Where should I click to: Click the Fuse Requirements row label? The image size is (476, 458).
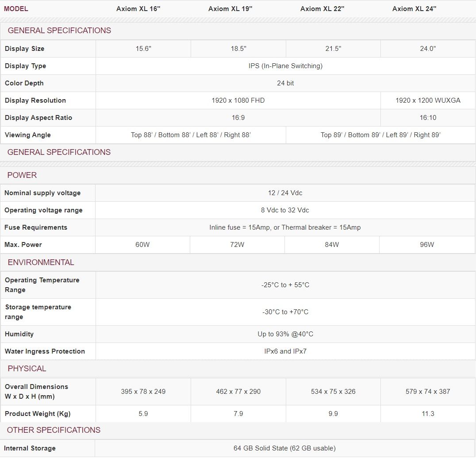pos(36,227)
